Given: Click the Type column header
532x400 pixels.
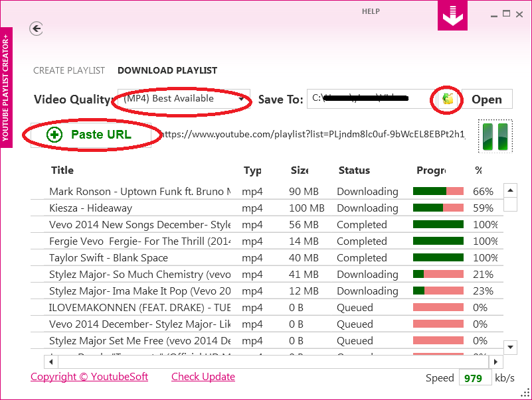Looking at the screenshot, I should pyautogui.click(x=252, y=170).
